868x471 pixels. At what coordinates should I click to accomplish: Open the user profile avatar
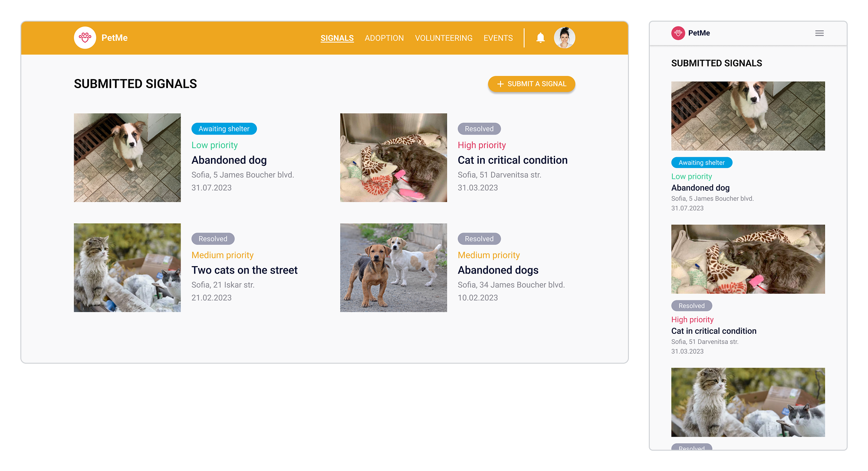564,38
